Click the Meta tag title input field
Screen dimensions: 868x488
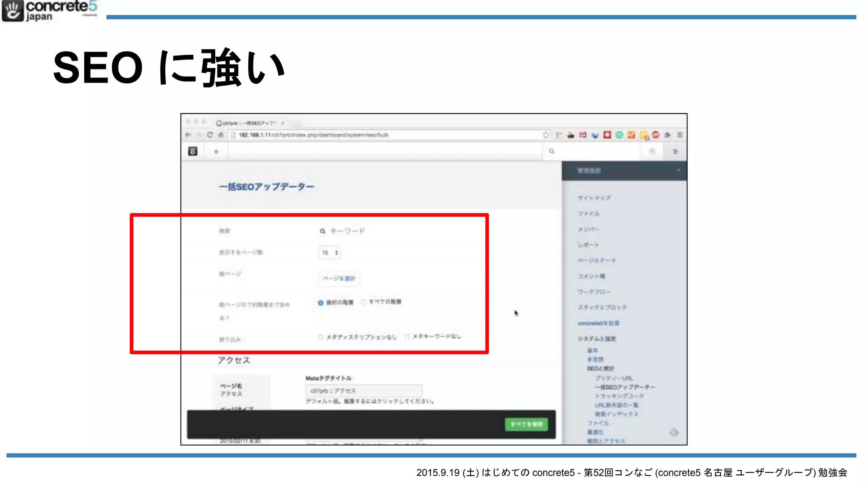click(x=364, y=391)
